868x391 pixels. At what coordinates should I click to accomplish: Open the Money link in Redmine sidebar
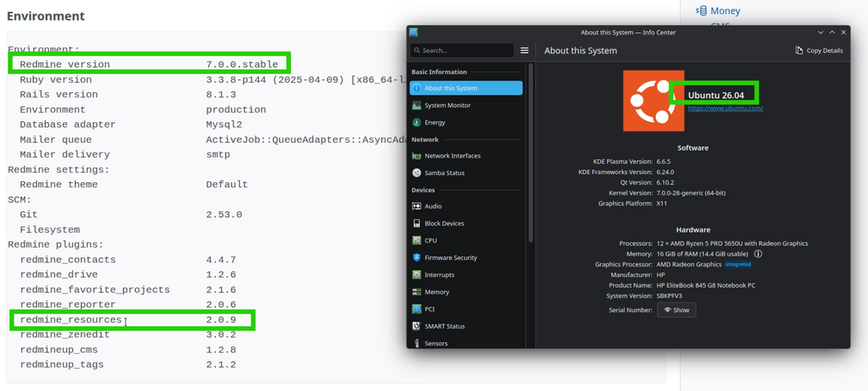tap(725, 11)
